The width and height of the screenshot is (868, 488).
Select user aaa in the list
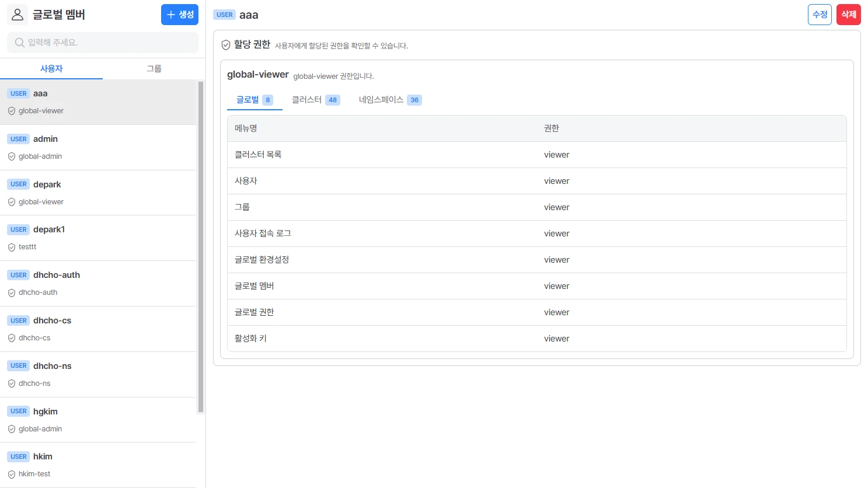click(x=98, y=102)
